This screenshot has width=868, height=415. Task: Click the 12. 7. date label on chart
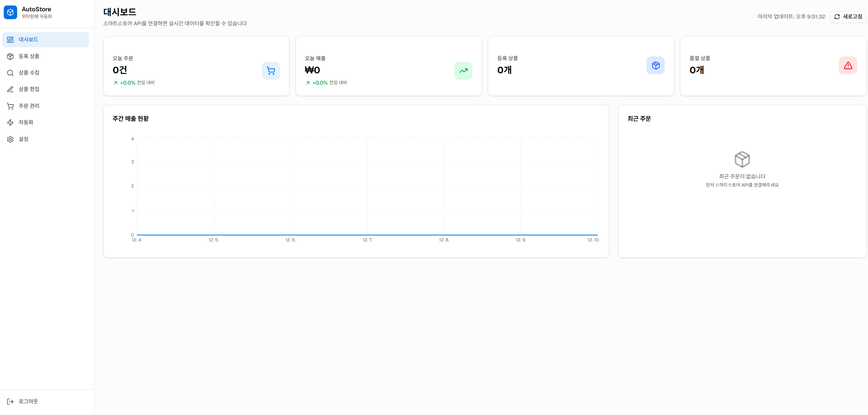tap(367, 240)
